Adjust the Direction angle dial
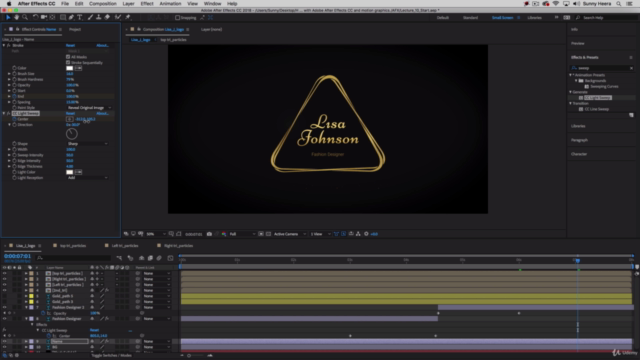This screenshot has width=640, height=360. coord(71,134)
